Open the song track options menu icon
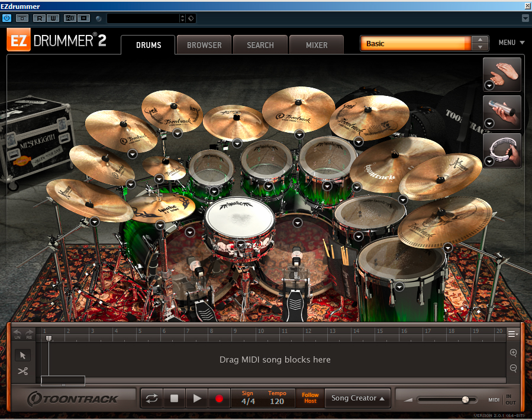 pos(512,334)
